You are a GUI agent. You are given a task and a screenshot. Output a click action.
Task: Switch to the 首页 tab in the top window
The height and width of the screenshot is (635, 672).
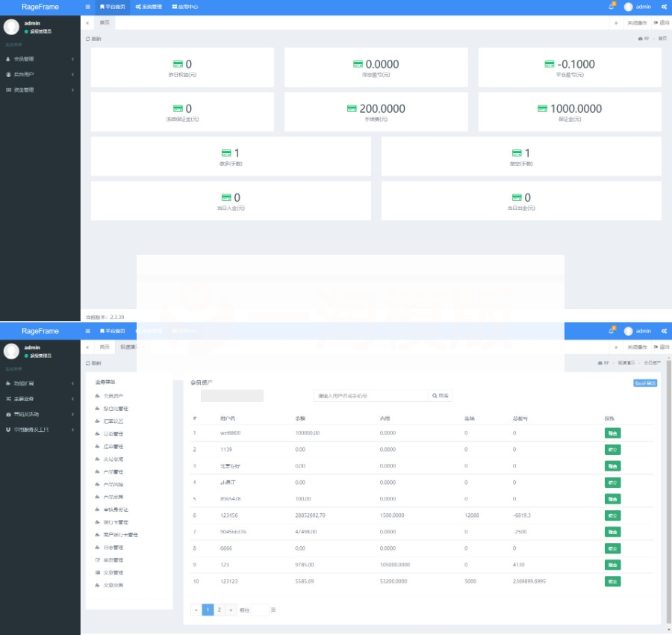[105, 23]
